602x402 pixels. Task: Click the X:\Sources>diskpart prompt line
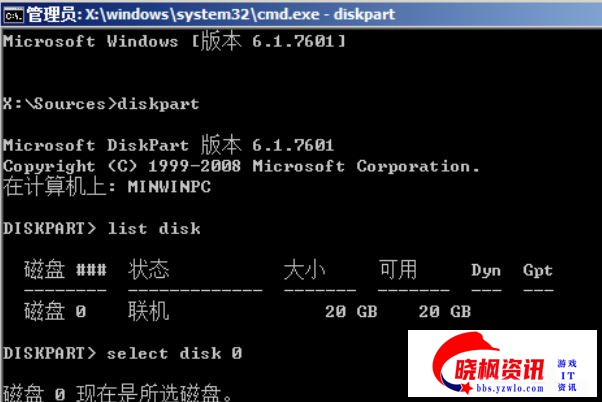point(101,104)
